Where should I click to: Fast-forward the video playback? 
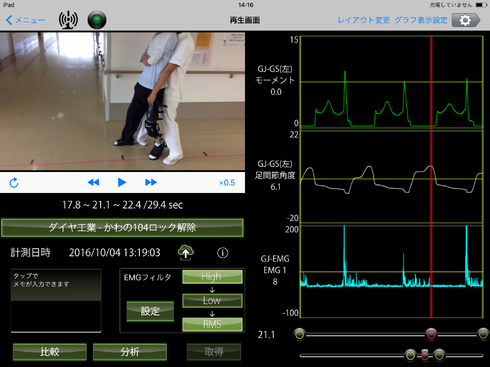151,182
